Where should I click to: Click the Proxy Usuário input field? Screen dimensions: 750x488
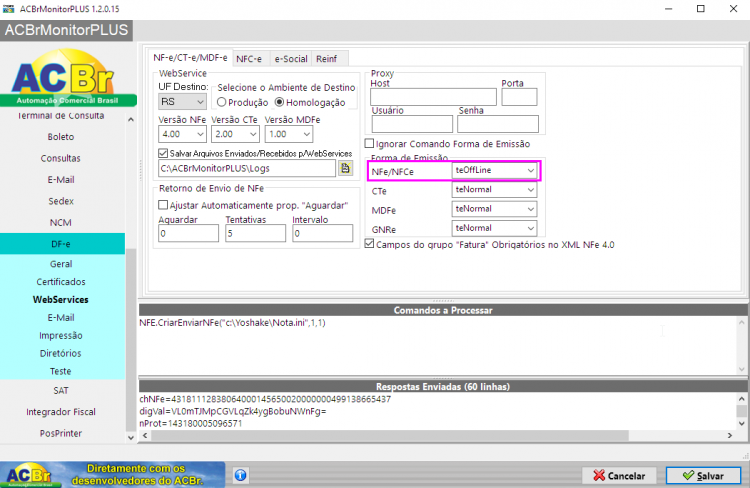pos(412,124)
